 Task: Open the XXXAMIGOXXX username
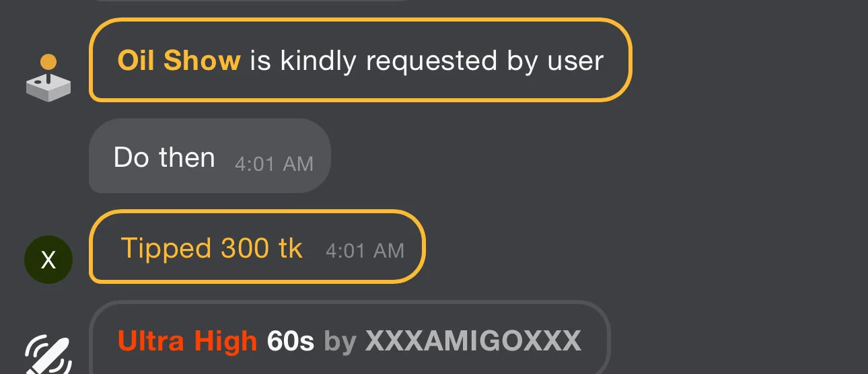coord(473,341)
